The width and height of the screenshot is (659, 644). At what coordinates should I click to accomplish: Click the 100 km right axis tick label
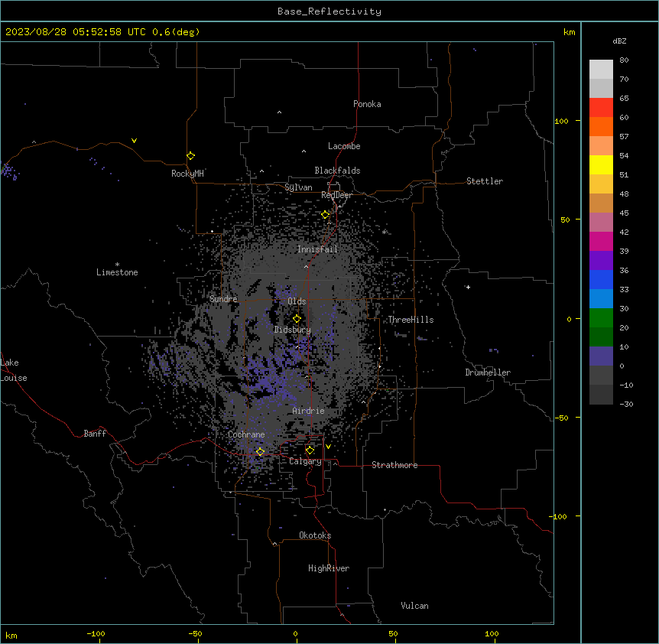point(561,121)
